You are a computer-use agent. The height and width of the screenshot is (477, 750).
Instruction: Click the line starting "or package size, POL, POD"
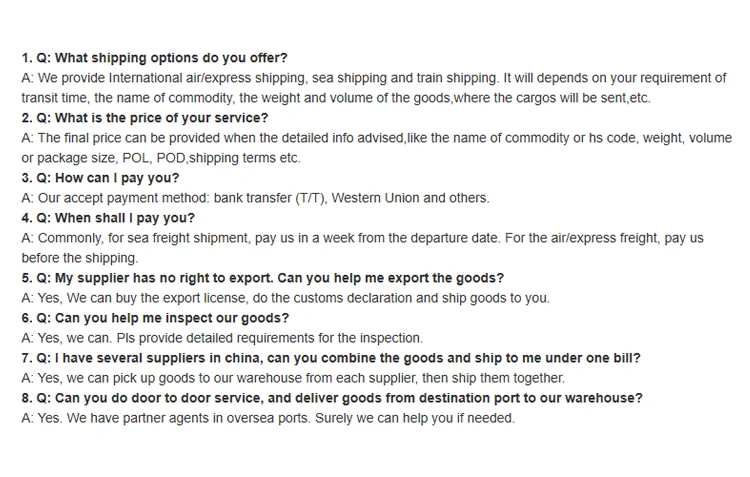point(160,158)
